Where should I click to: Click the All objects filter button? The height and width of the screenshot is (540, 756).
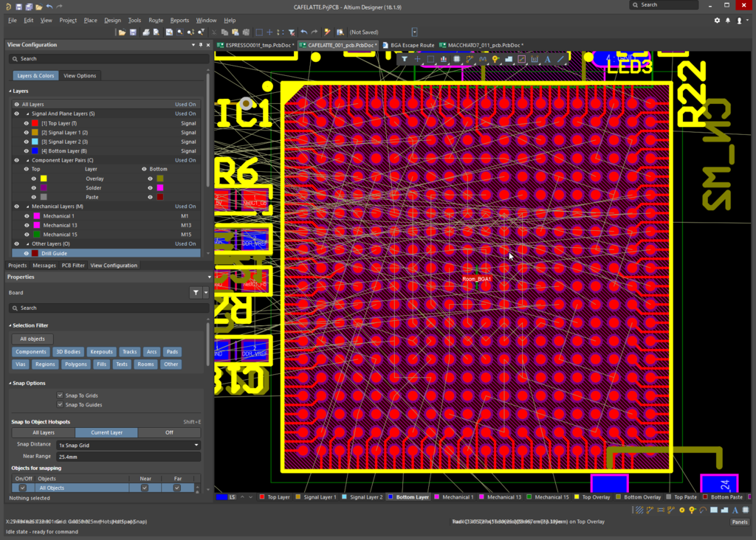pyautogui.click(x=32, y=339)
